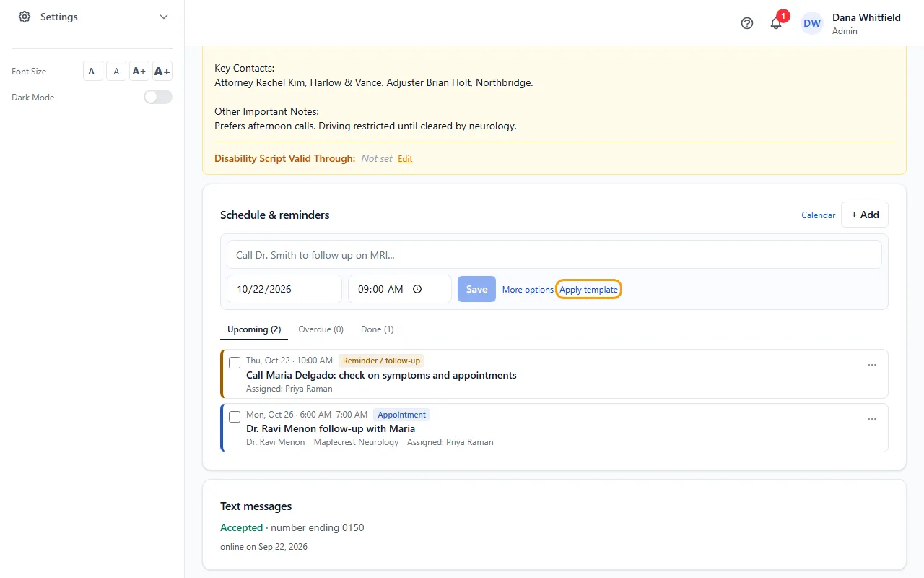
Task: Click the Settings gear icon
Action: 25,17
